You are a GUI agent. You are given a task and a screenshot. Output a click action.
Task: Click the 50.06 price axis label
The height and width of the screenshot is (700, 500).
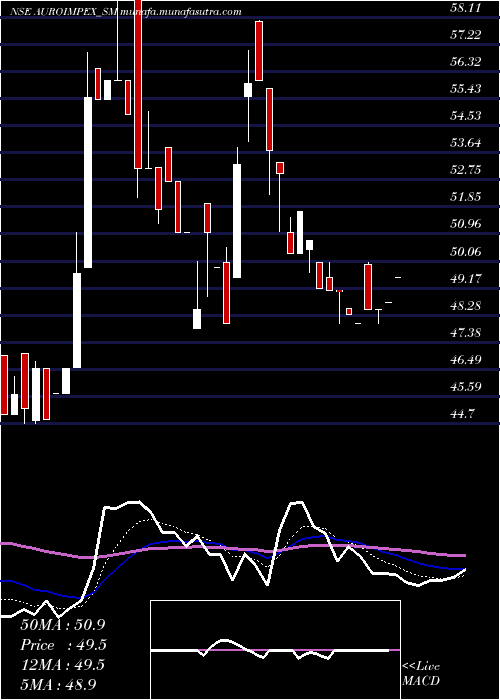tap(466, 251)
